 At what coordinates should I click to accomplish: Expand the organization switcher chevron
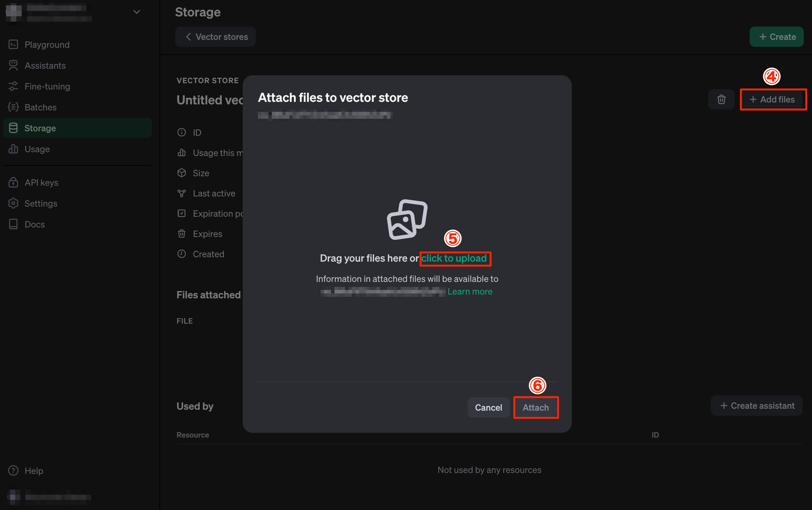click(137, 12)
